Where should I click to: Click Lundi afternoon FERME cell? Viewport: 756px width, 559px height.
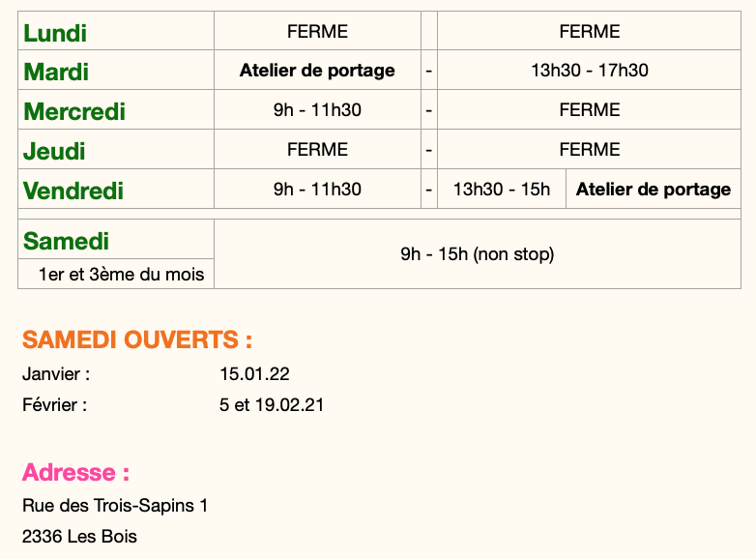tap(589, 31)
